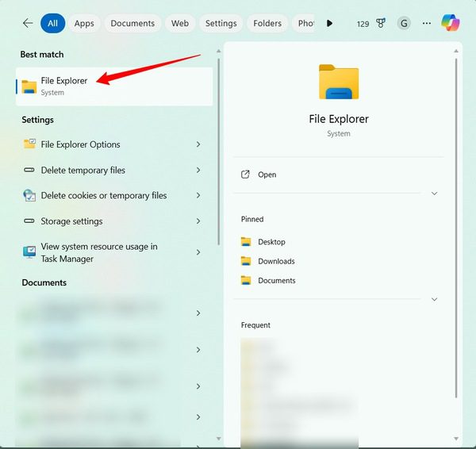Click the Downloads pinned folder icon
476x449 pixels.
click(246, 261)
